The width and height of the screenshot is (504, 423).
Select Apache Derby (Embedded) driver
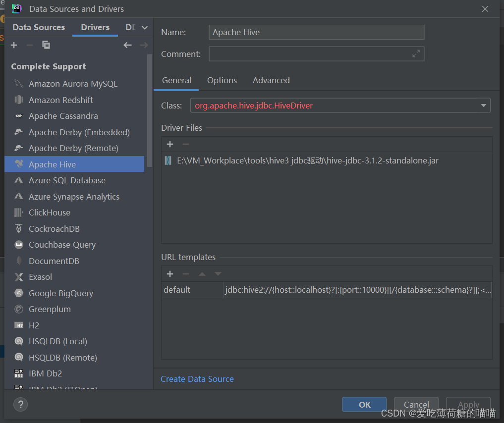tap(74, 132)
